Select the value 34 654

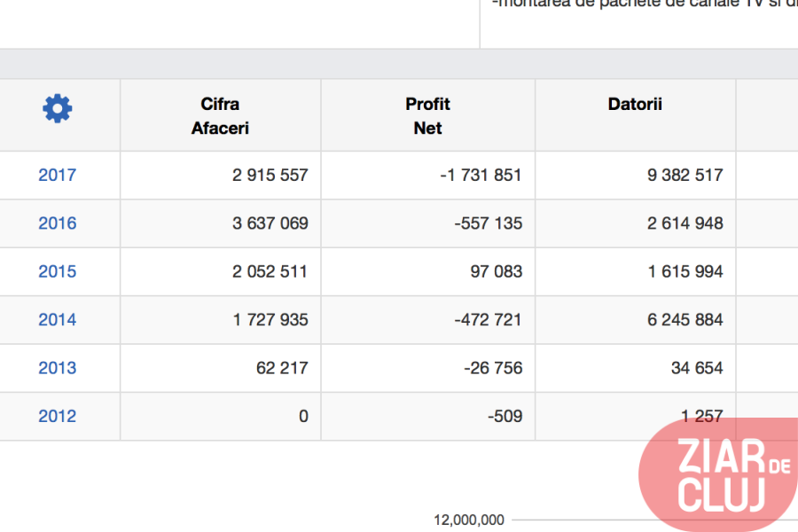[x=697, y=368]
